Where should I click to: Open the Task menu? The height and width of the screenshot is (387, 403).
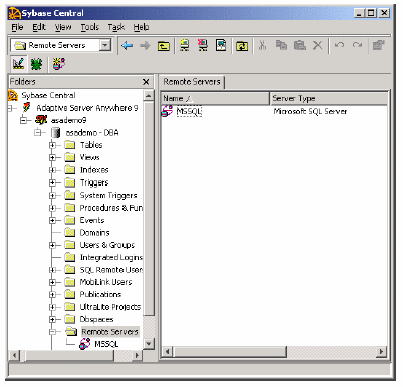(116, 27)
